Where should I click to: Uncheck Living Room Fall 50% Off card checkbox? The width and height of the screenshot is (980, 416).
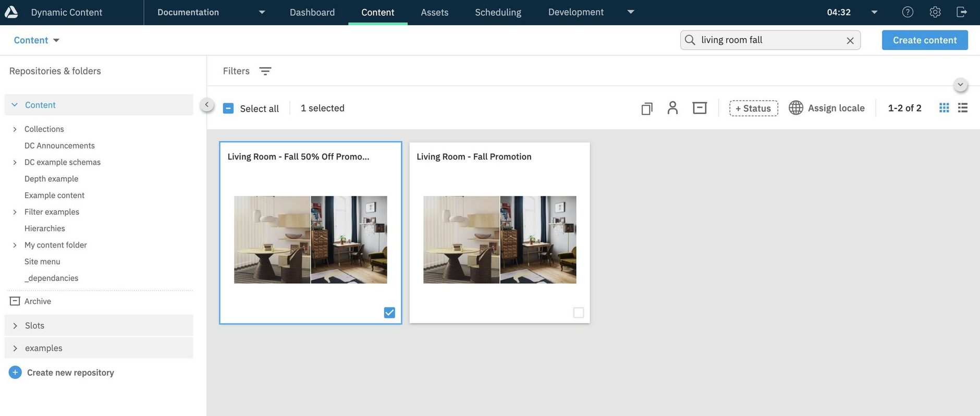pyautogui.click(x=389, y=313)
